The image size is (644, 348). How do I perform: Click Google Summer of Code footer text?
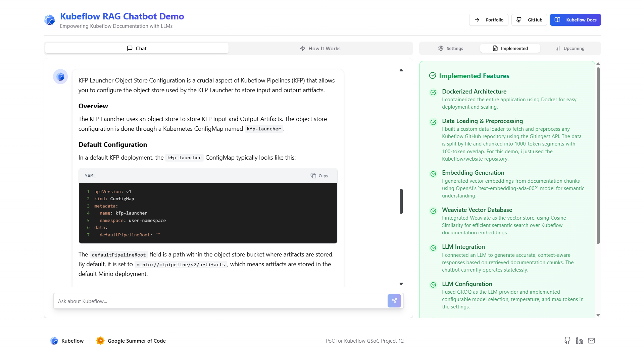pos(137,341)
